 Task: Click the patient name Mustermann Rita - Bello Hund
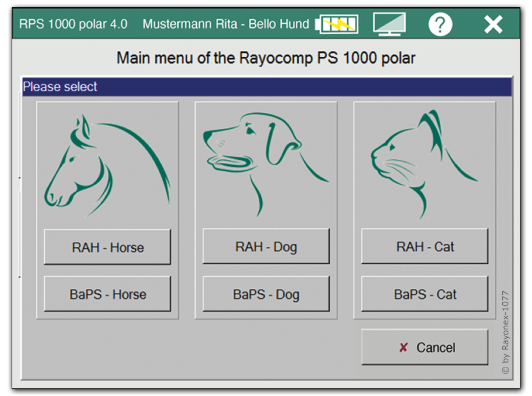click(x=226, y=24)
